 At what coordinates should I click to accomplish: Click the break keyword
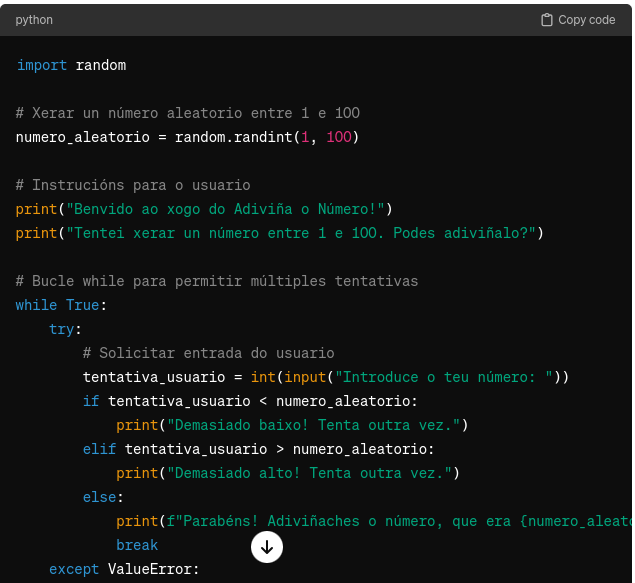click(137, 545)
